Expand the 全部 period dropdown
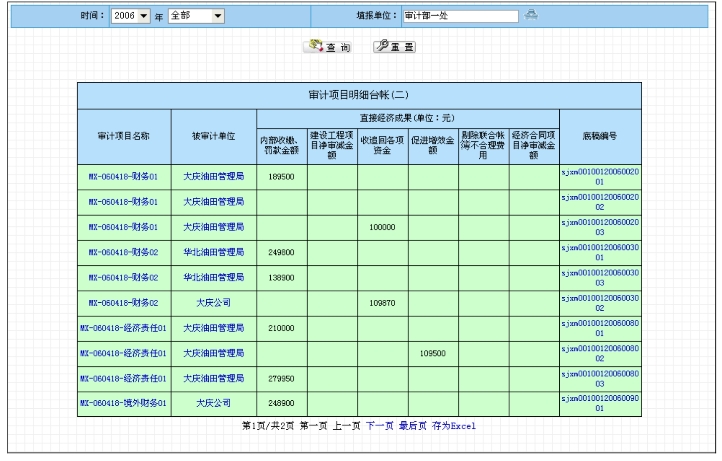The width and height of the screenshot is (722, 461). tap(196, 16)
